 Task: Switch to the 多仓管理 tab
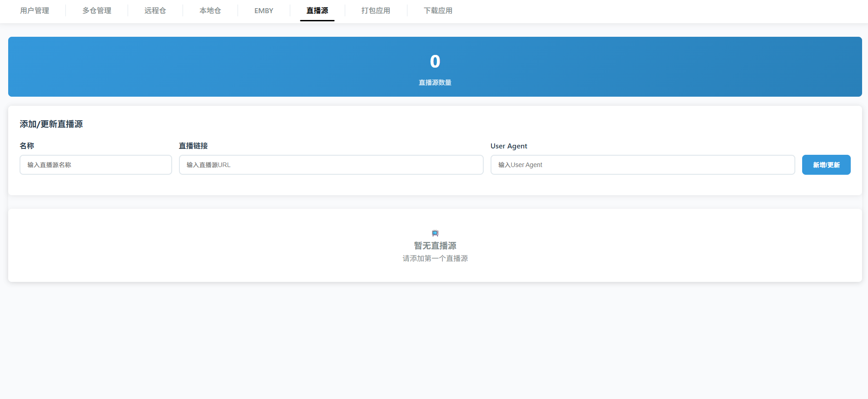(x=97, y=10)
